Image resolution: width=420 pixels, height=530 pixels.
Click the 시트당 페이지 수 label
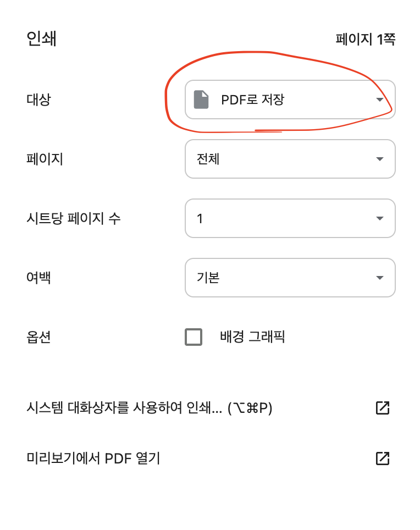[x=74, y=218]
